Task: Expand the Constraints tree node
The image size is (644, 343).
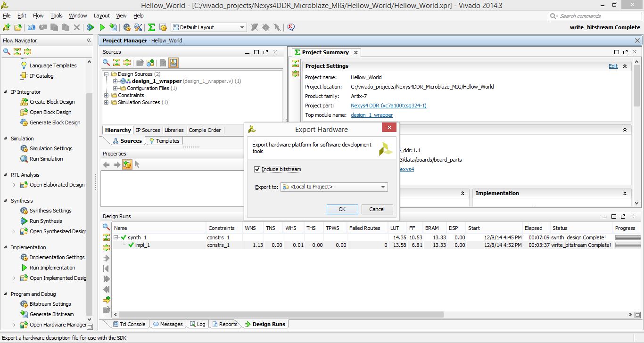Action: pos(107,95)
